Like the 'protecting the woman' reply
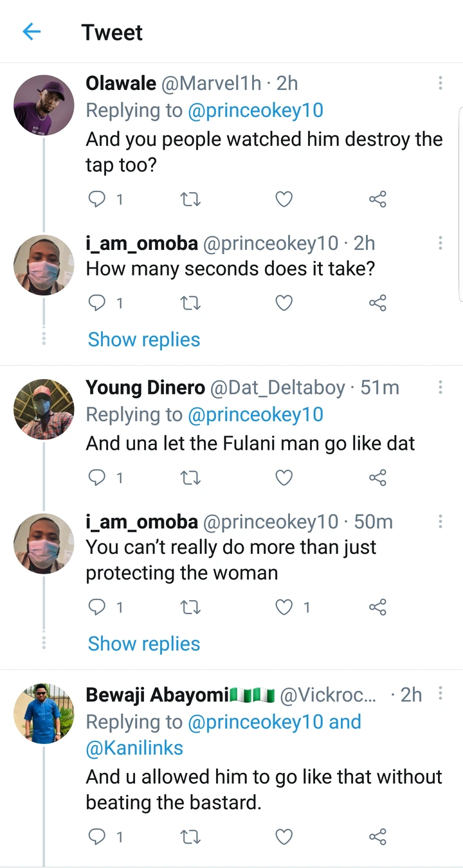Screen dimensions: 463x868 tap(284, 607)
